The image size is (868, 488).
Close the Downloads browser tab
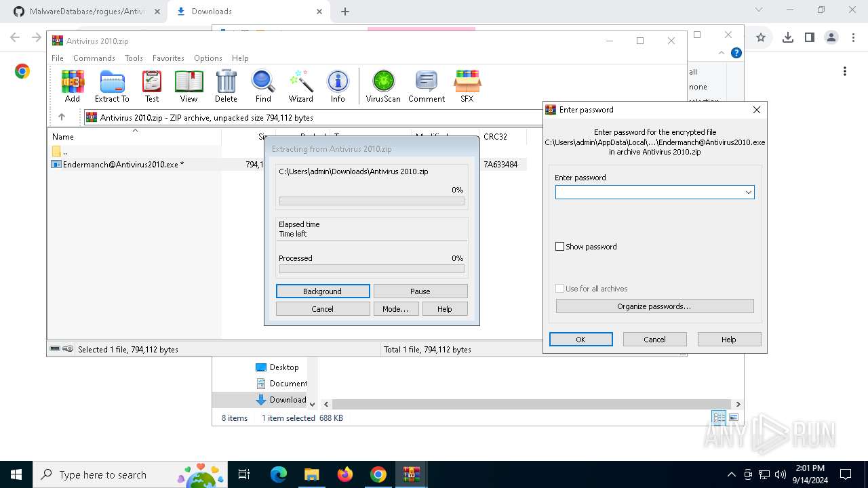click(319, 12)
